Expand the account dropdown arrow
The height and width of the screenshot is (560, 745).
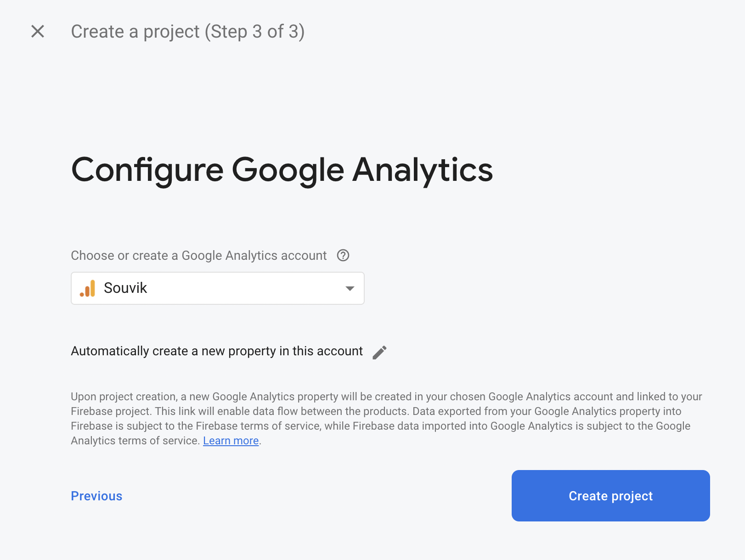(x=350, y=288)
